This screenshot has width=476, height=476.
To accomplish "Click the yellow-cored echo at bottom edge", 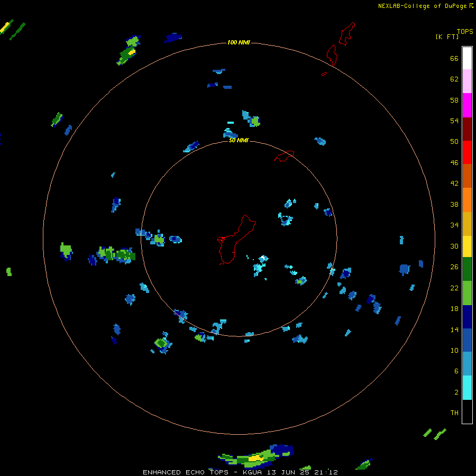I will (x=256, y=457).
